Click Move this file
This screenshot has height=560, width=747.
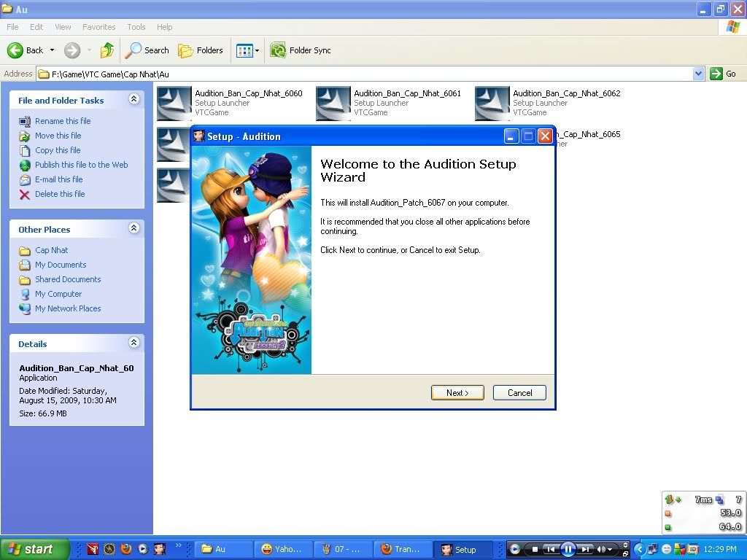(x=58, y=136)
